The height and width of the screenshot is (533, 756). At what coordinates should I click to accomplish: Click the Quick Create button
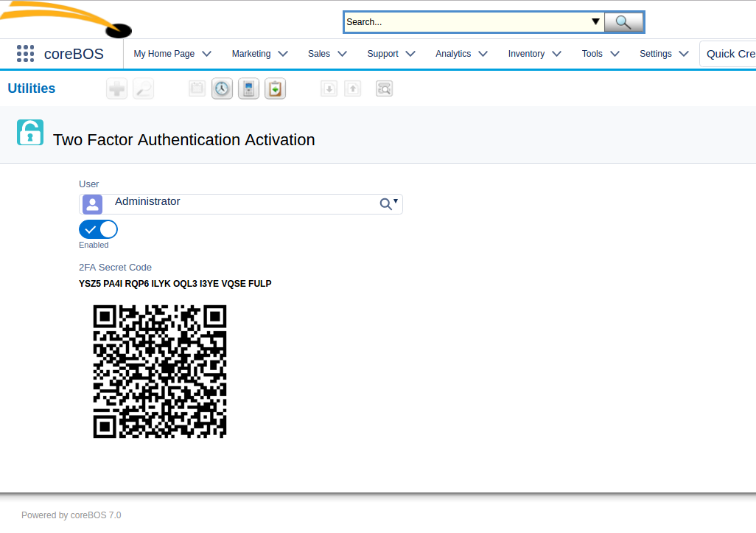coord(729,54)
